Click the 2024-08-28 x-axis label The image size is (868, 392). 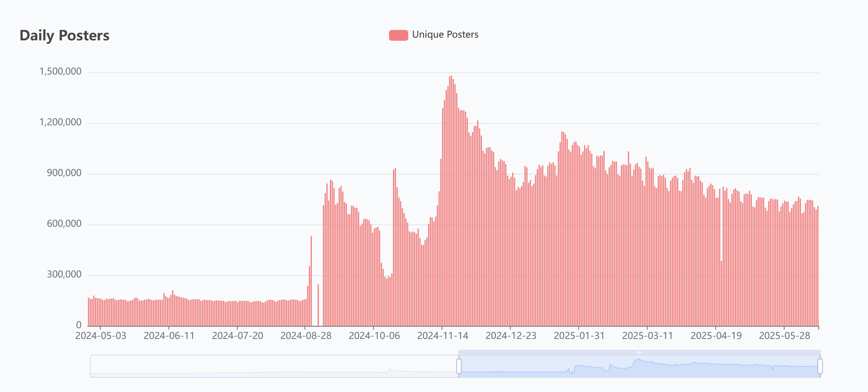pyautogui.click(x=306, y=336)
